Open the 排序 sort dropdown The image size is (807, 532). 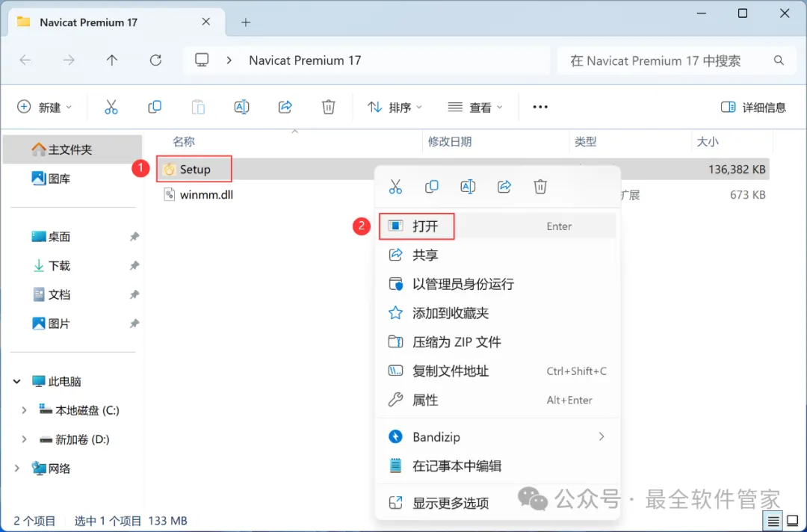coord(395,107)
